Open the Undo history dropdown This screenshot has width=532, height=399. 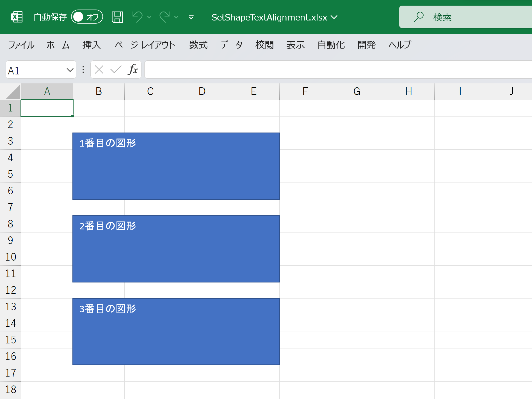(x=149, y=17)
